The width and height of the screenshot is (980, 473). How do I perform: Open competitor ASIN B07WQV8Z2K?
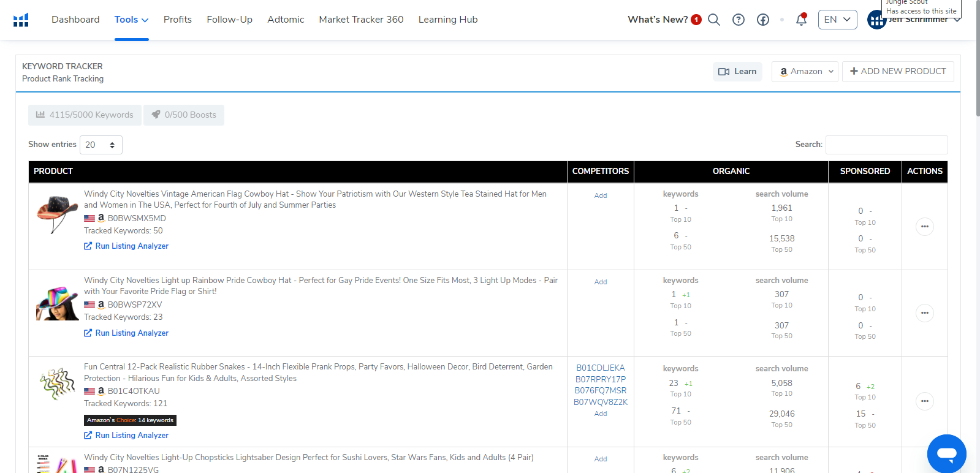601,402
